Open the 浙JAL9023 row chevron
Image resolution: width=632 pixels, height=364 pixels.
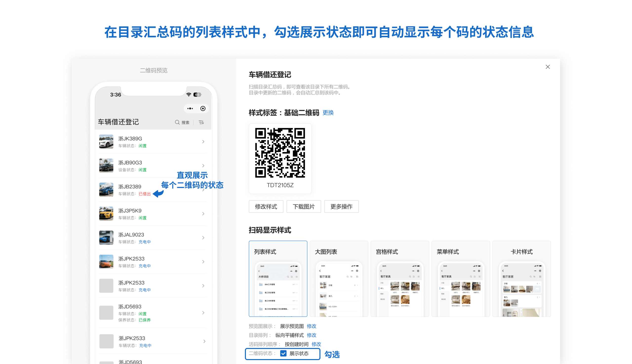[203, 237]
